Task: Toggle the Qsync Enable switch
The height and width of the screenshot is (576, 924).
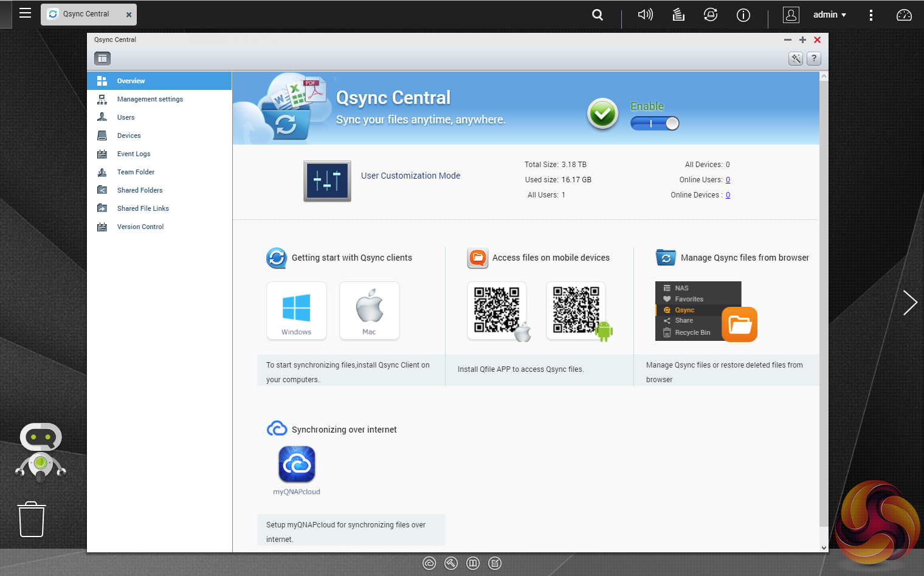Action: (x=655, y=123)
